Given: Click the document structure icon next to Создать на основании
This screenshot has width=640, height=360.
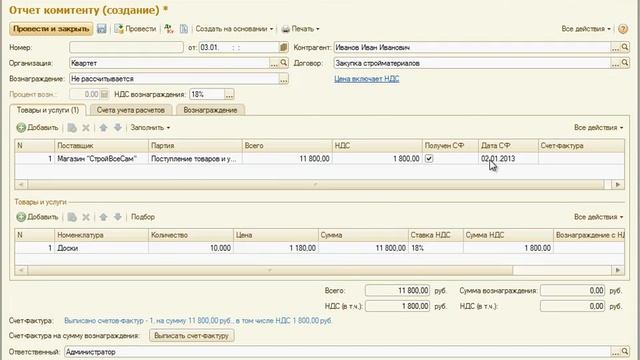Looking at the screenshot, I should pyautogui.click(x=184, y=29).
